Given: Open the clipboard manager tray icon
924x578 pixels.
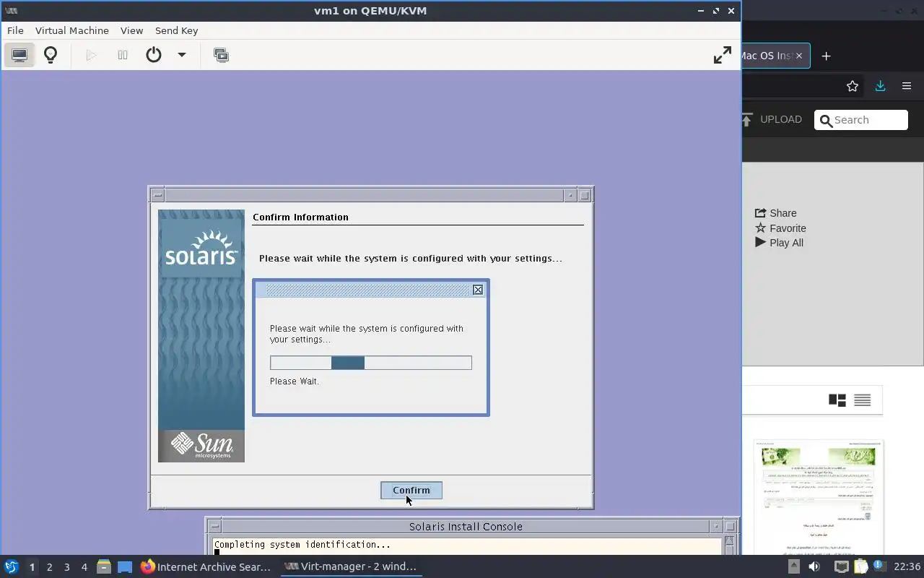Looking at the screenshot, I should click(860, 566).
